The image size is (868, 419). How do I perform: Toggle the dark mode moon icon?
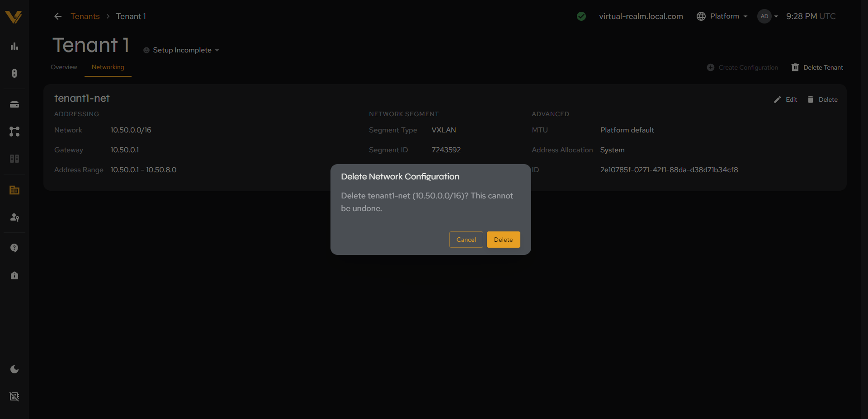click(x=14, y=369)
